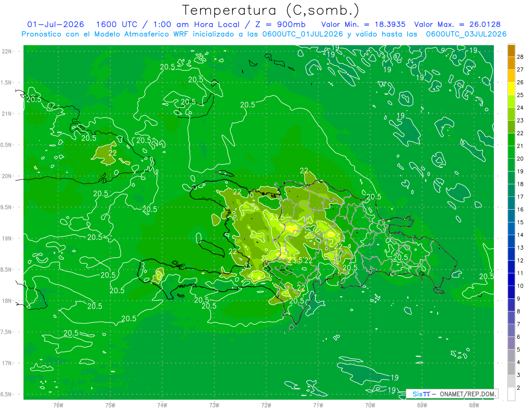This screenshot has height=411, width=532.
Task: Click the 13 label on the color scale
Action: coord(520,247)
